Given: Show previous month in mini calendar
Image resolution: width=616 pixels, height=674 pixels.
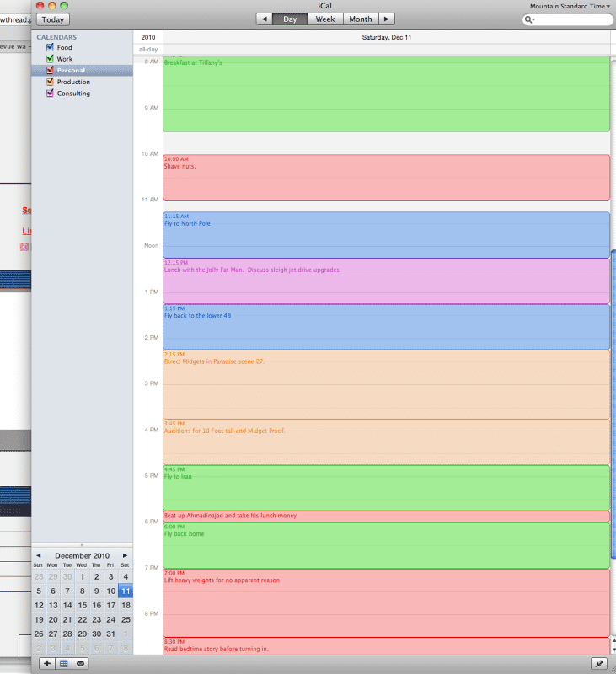Looking at the screenshot, I should (38, 555).
